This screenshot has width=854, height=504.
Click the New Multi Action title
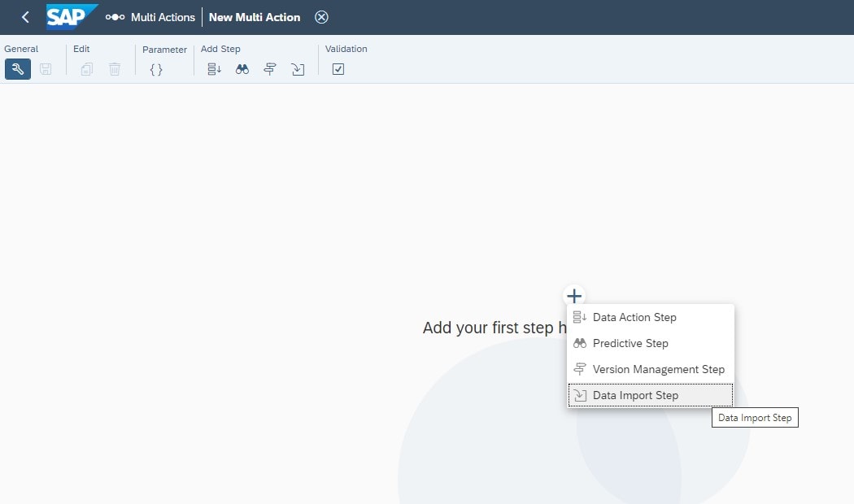255,17
